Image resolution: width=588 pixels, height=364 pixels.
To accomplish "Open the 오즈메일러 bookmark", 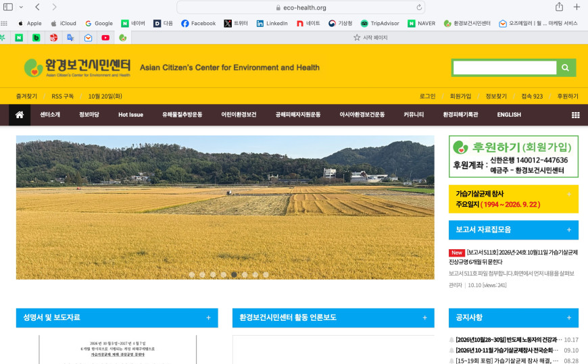I will 538,23.
